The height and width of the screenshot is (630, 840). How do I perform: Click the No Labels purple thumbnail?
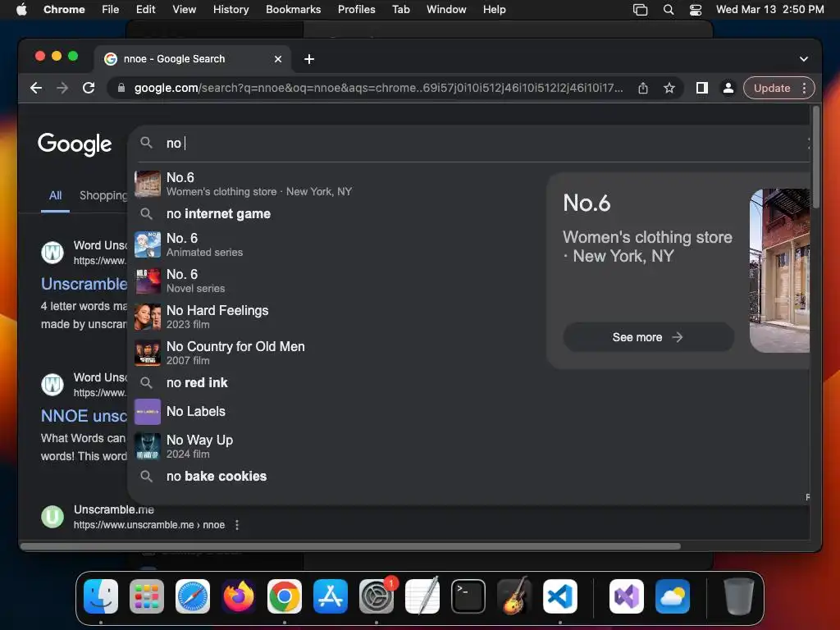pos(148,412)
